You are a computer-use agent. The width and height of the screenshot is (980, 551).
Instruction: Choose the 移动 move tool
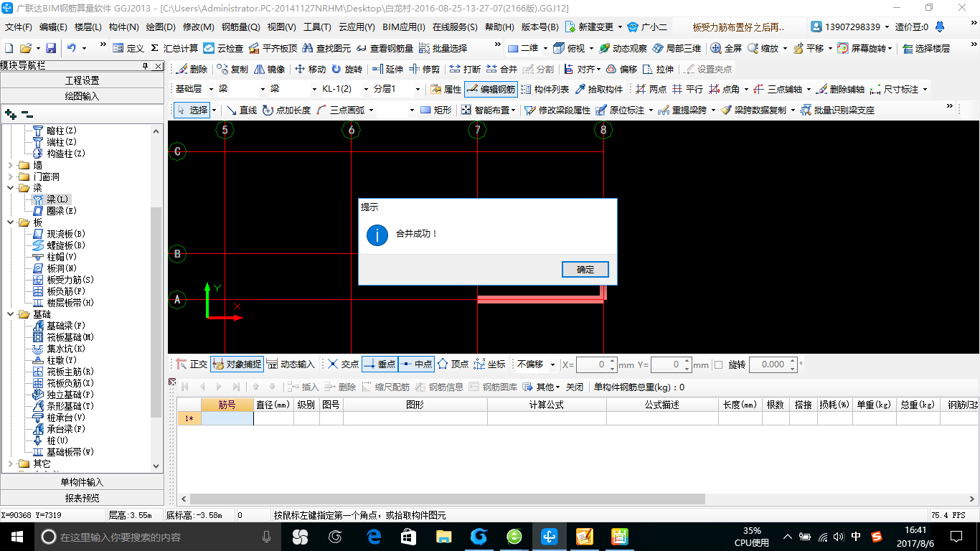(x=310, y=70)
